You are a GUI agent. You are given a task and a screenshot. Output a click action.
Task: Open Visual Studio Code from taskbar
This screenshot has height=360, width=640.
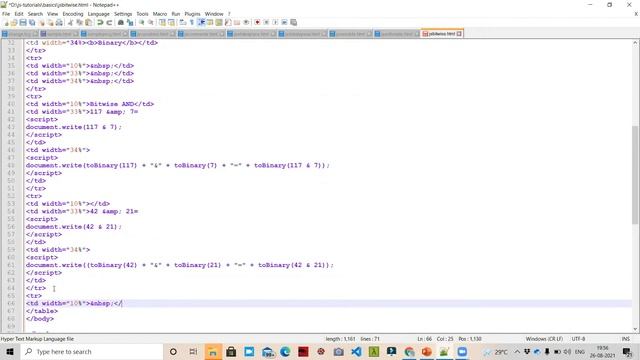click(356, 351)
